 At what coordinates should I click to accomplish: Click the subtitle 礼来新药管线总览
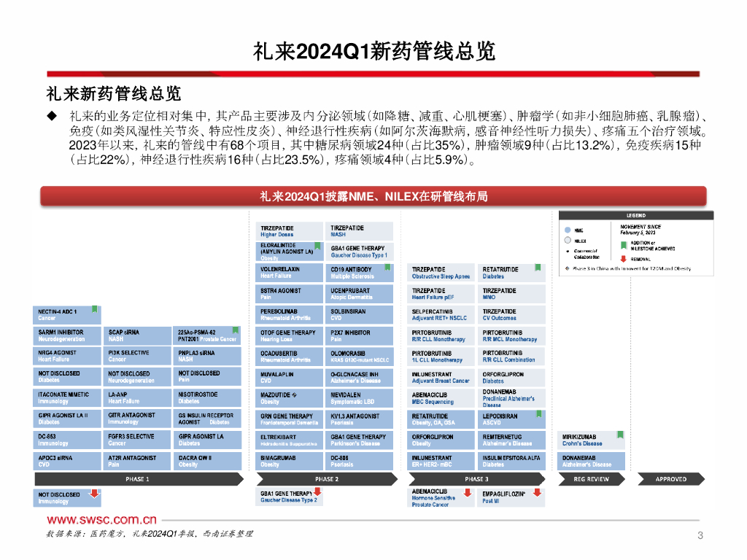113,94
